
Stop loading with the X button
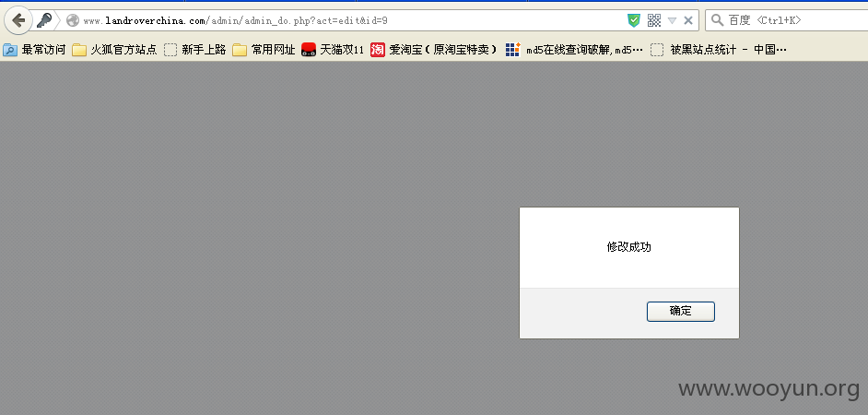pos(688,20)
